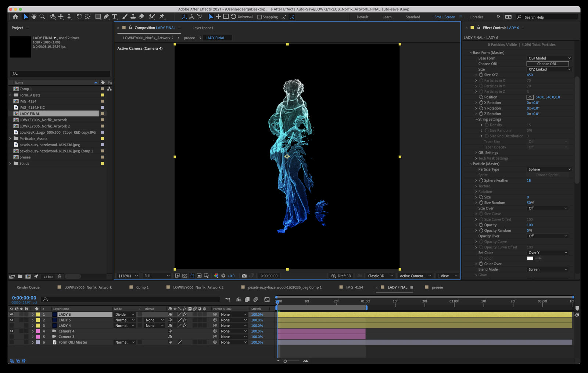Select the Rotation tool
The image size is (588, 373).
(79, 17)
